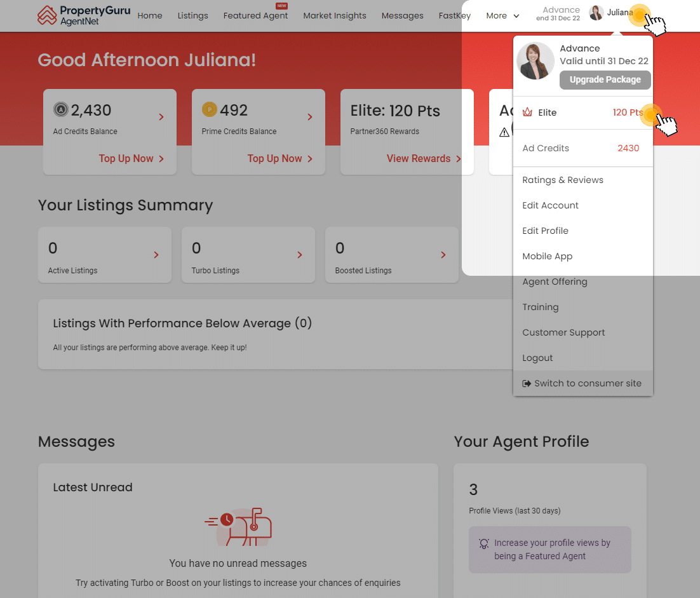
Task: Click the Featured Agent profile views tip
Action: coord(549,550)
